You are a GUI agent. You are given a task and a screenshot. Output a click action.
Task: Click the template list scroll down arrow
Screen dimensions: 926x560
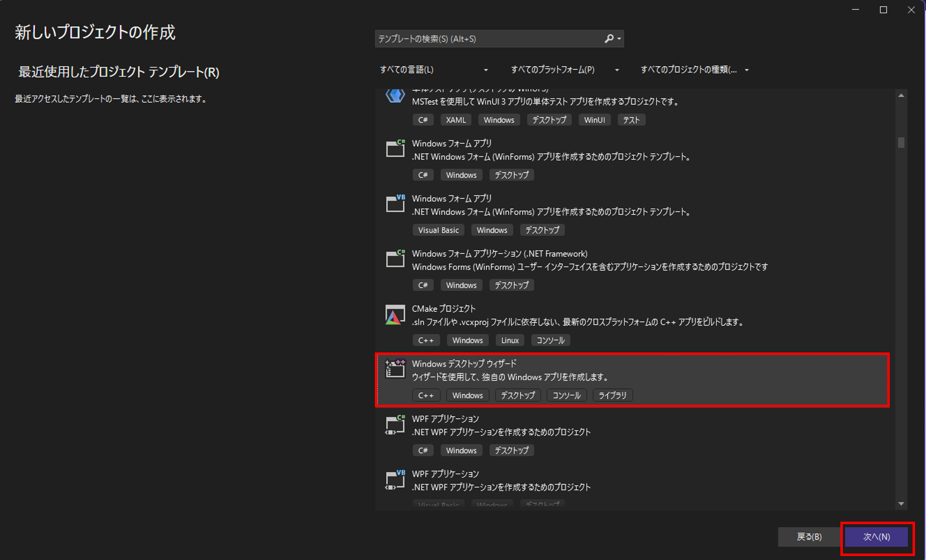[901, 504]
